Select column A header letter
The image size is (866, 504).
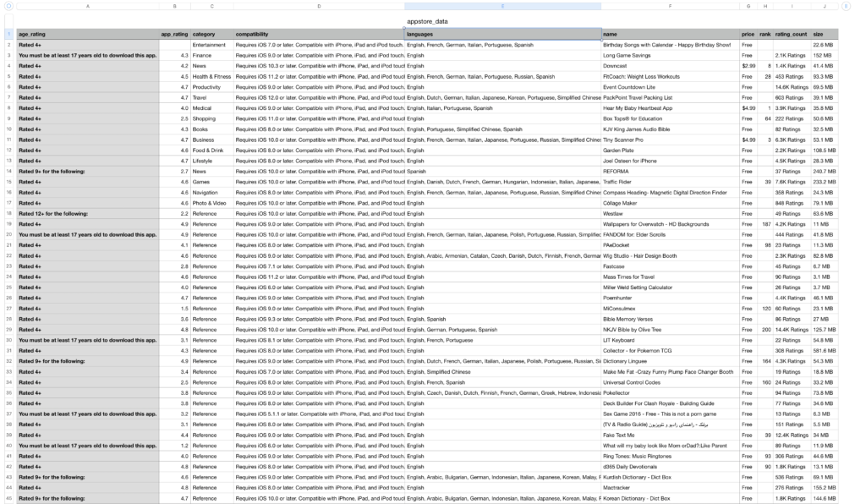tap(88, 6)
